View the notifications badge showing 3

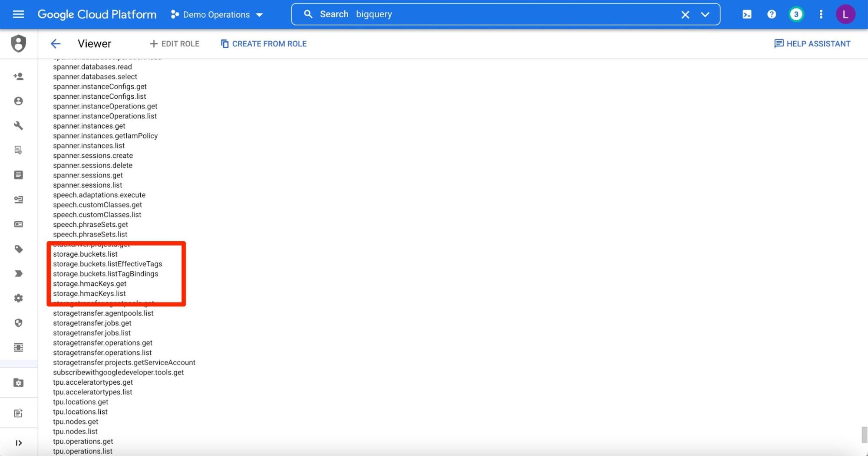point(796,14)
